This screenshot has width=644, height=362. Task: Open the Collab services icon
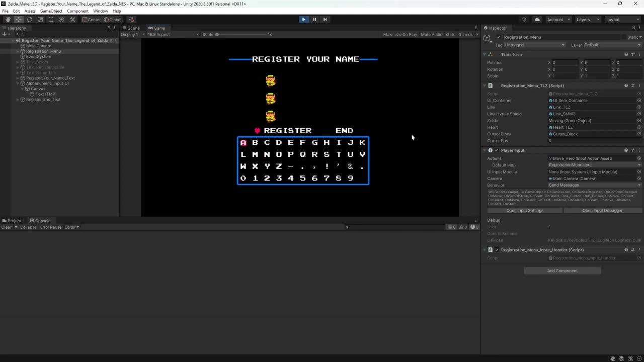[524, 20]
